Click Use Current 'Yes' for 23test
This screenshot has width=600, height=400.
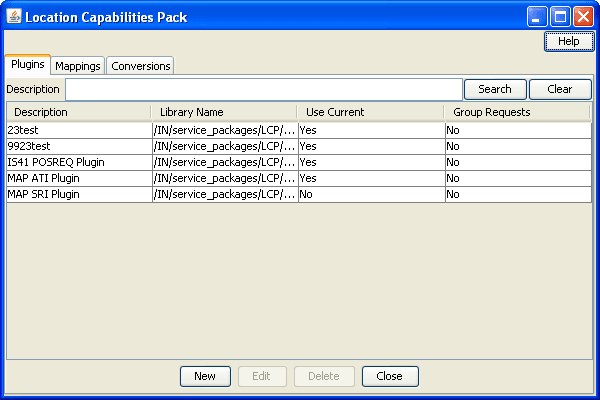[372, 130]
